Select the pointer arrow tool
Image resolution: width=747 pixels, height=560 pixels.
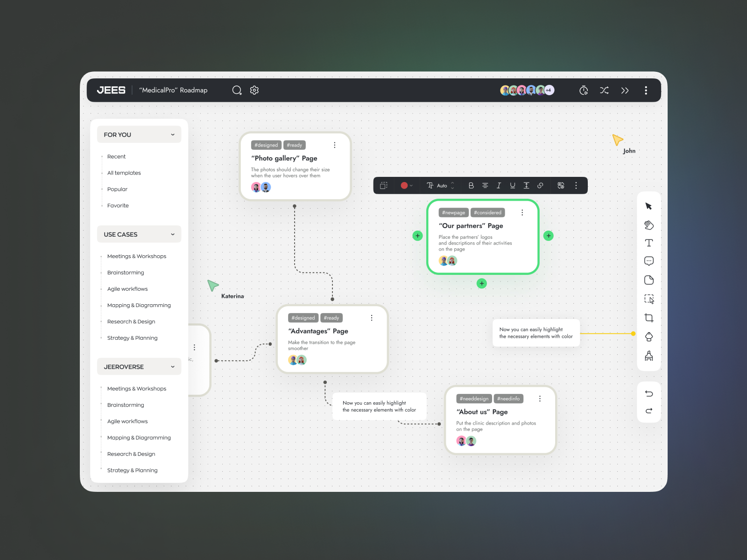(648, 206)
